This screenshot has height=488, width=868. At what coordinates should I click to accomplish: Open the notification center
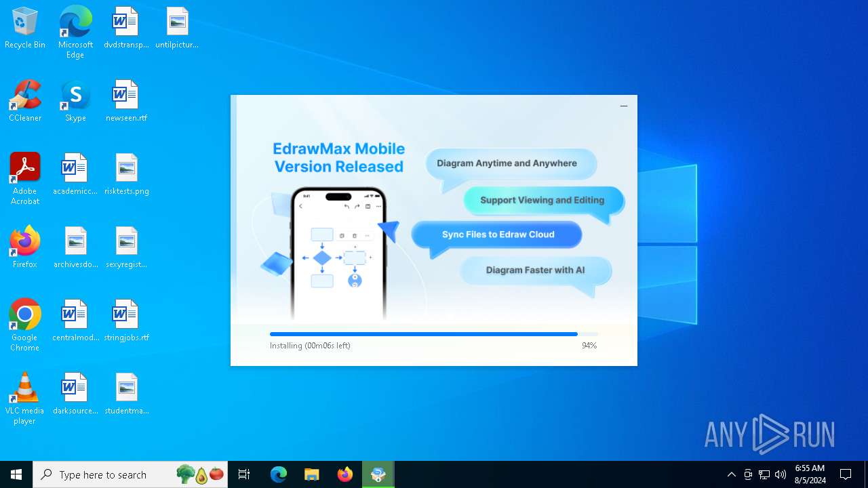pyautogui.click(x=846, y=474)
